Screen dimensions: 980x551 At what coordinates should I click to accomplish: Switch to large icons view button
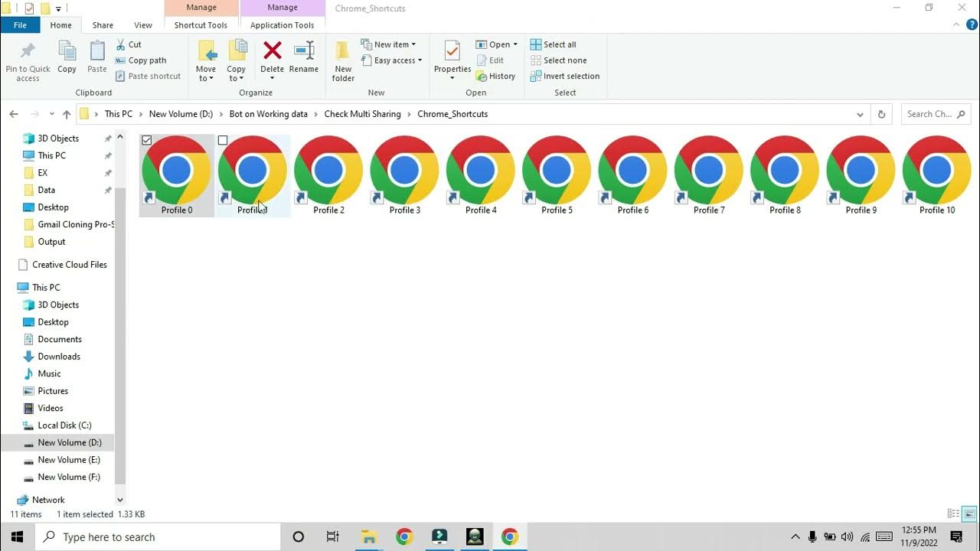point(969,514)
